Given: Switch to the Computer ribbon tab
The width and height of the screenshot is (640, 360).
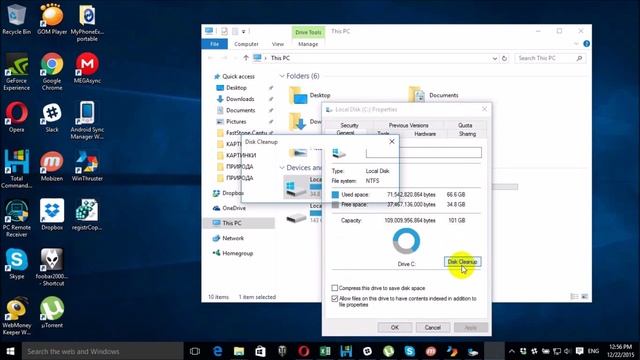Looking at the screenshot, I should pyautogui.click(x=246, y=44).
